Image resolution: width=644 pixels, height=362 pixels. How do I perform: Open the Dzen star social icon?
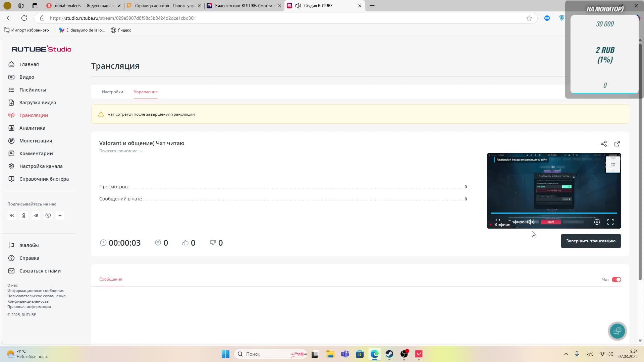pyautogui.click(x=60, y=216)
